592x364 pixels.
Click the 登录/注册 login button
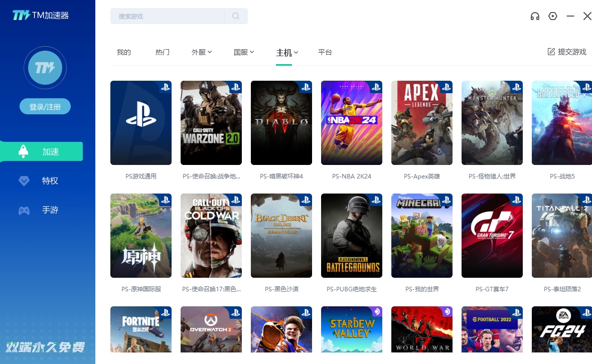click(x=45, y=107)
